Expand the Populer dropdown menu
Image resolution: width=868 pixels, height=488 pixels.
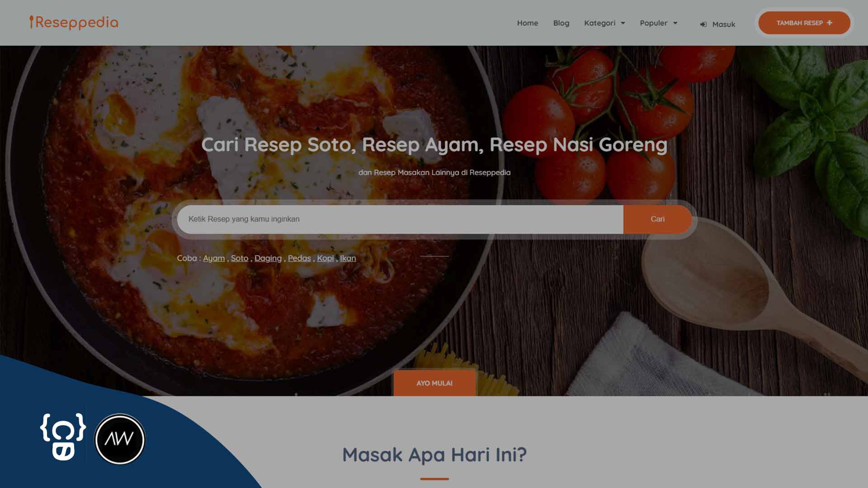658,23
